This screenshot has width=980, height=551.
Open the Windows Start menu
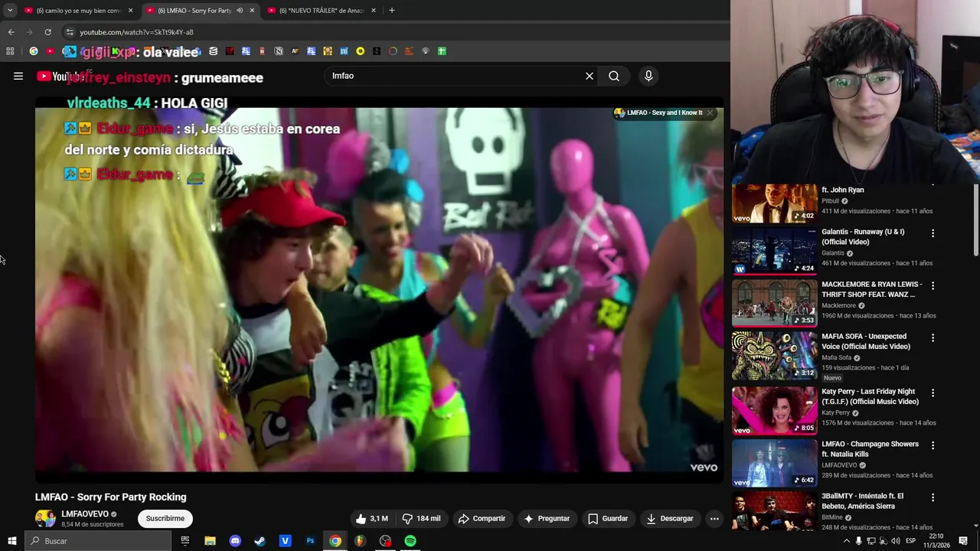point(12,541)
